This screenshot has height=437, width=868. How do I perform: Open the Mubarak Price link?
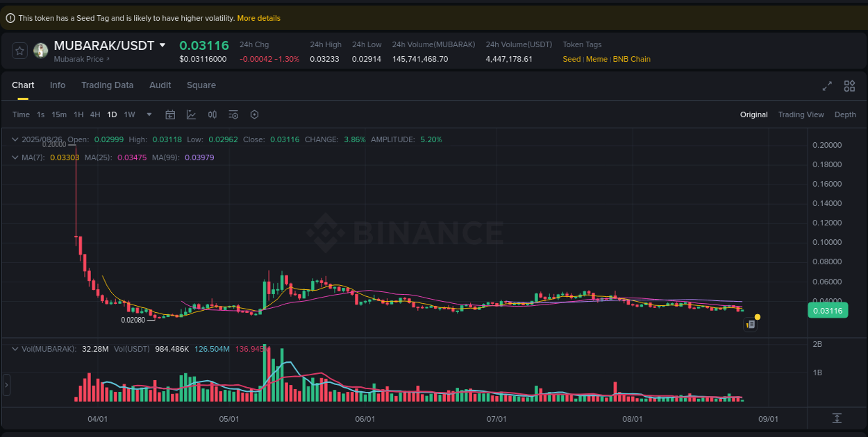click(78, 59)
